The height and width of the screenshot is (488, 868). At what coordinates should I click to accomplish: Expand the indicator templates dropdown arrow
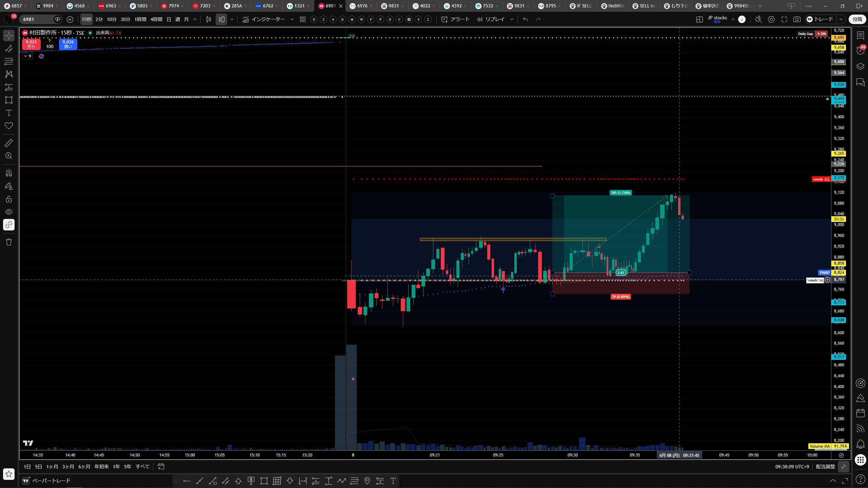click(292, 19)
